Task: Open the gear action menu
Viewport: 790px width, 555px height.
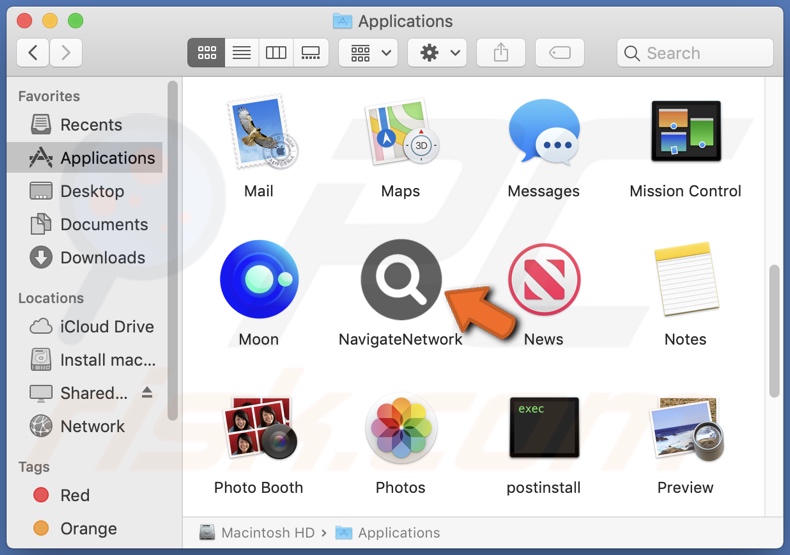Action: [x=437, y=52]
